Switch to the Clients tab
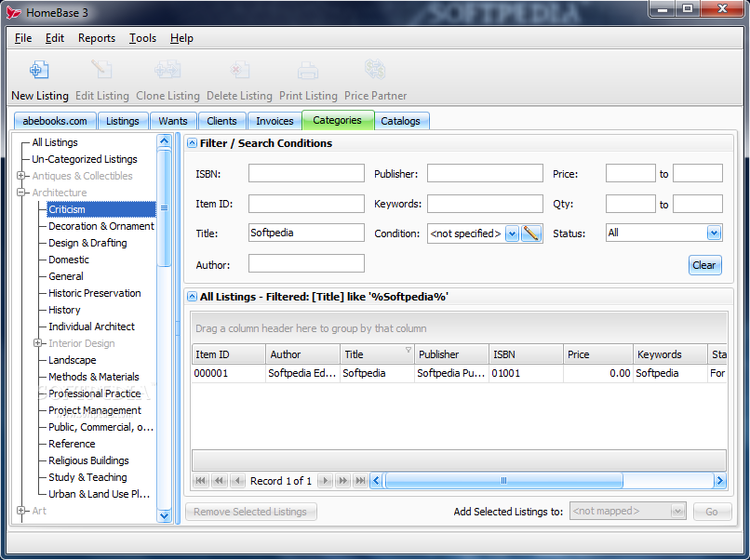This screenshot has height=560, width=750. click(x=222, y=121)
